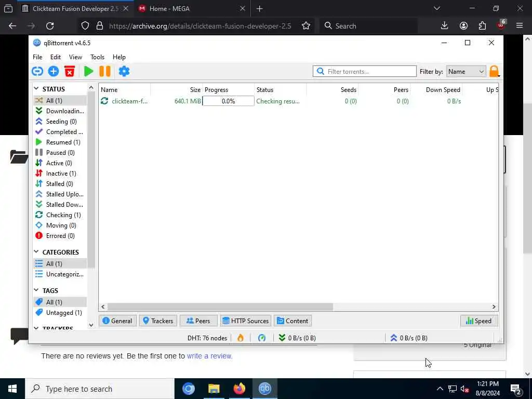Open the Filter by Name dropdown
This screenshot has width=532, height=399.
click(x=466, y=72)
